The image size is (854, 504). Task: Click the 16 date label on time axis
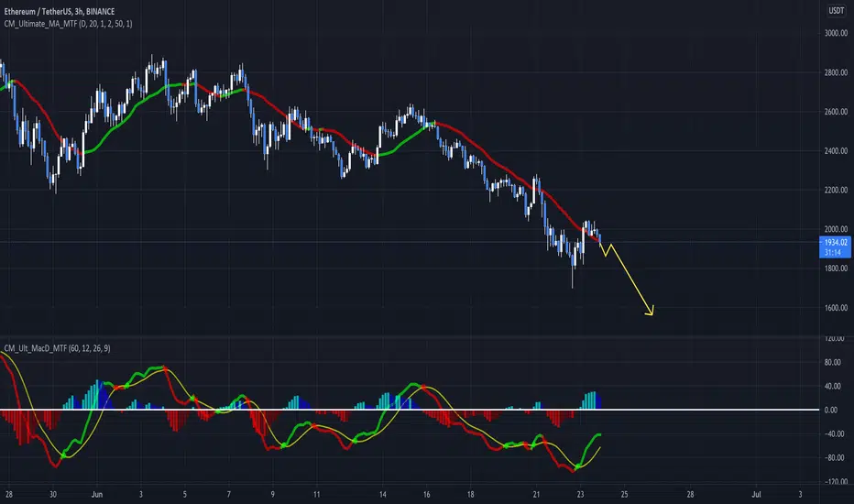tap(426, 495)
